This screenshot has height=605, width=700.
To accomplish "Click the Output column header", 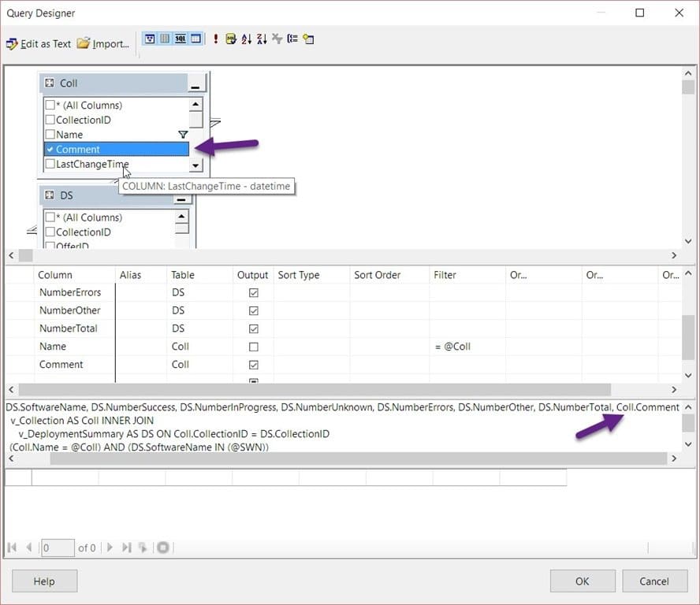I will [x=253, y=275].
